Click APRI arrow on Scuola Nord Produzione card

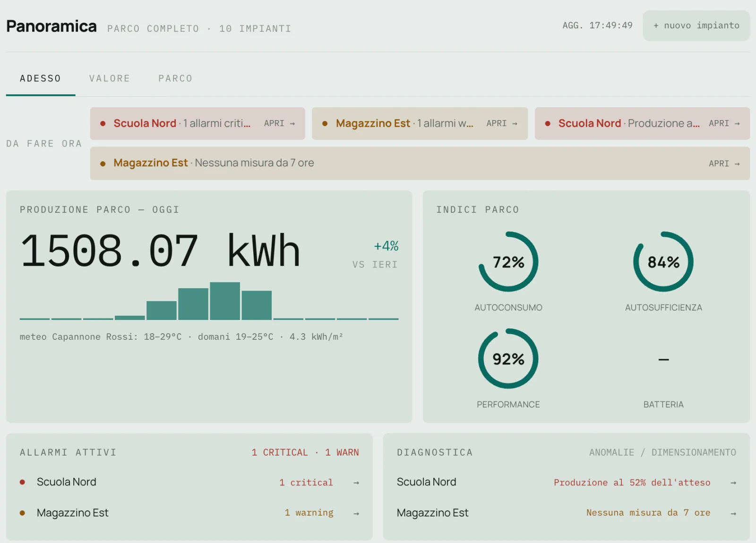(724, 123)
